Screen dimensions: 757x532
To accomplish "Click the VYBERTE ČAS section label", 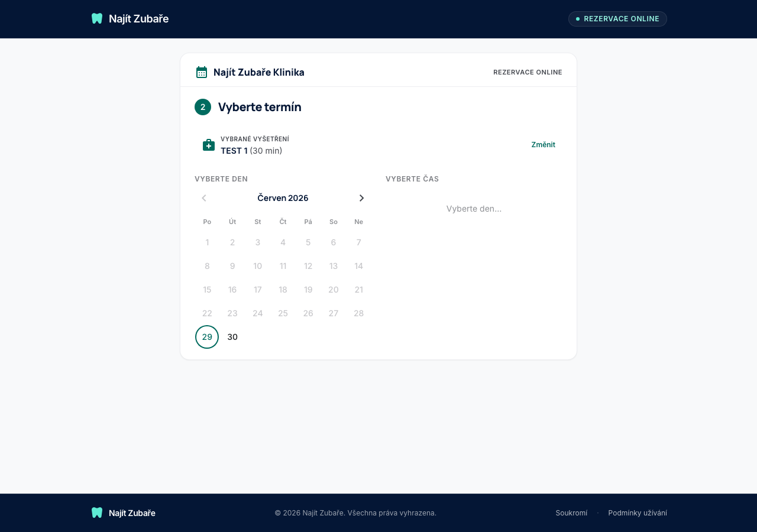I will click(412, 179).
